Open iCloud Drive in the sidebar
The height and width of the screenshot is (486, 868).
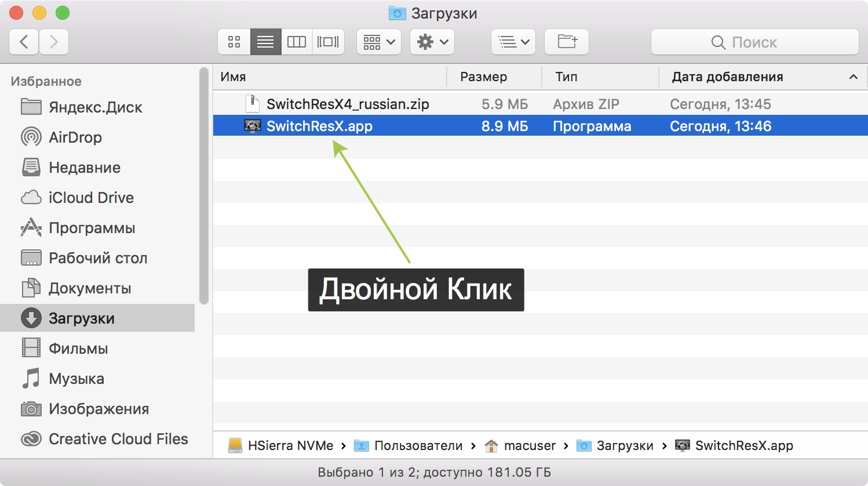(x=97, y=198)
